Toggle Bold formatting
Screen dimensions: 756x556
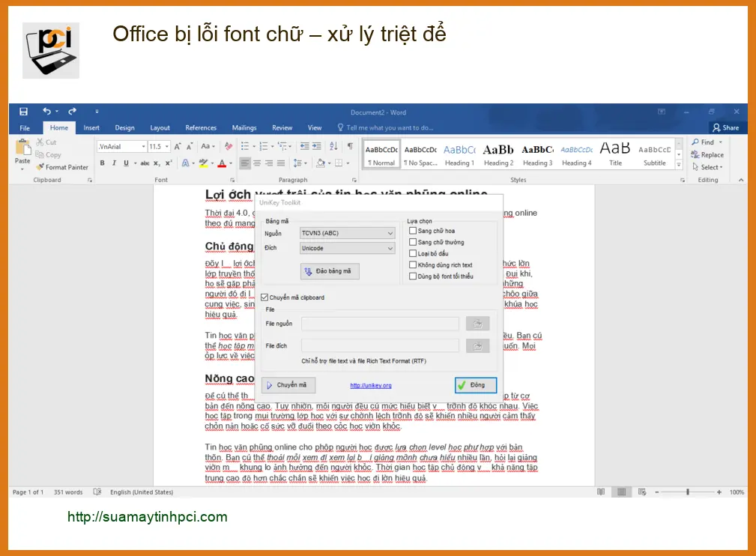(102, 163)
